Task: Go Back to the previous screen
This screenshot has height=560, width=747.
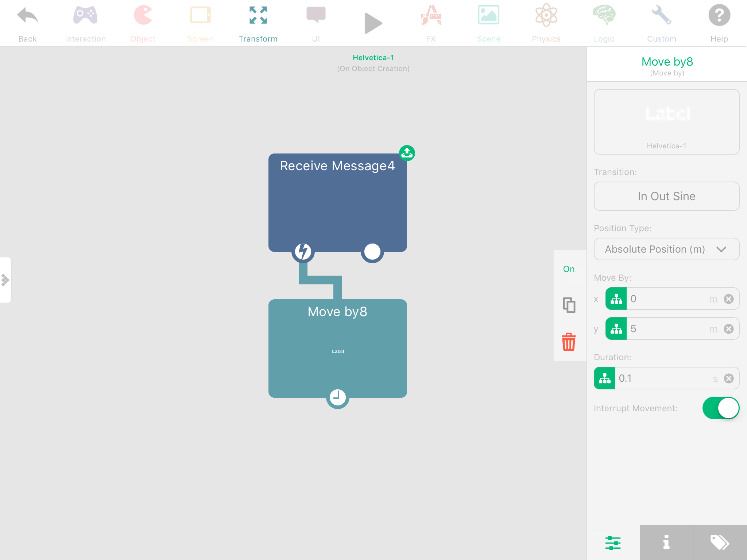Action: click(x=27, y=23)
